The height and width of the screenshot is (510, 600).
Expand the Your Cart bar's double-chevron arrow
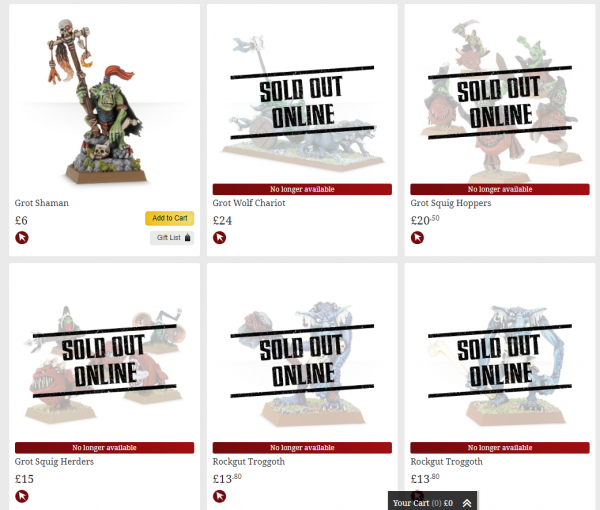[467, 503]
